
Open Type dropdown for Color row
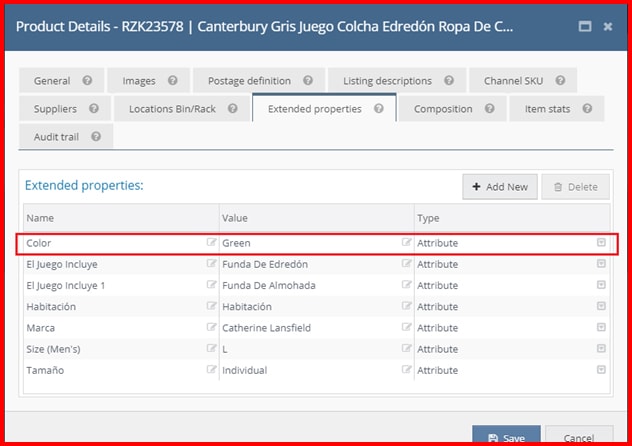[x=601, y=242]
